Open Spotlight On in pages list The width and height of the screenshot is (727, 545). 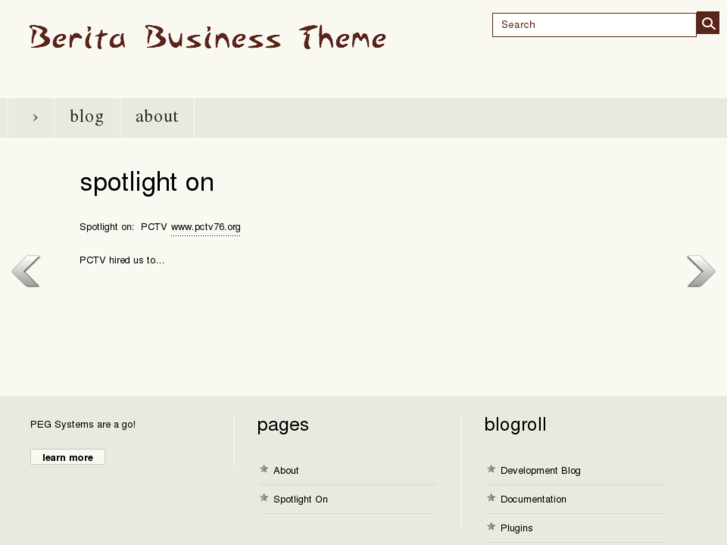pyautogui.click(x=300, y=499)
